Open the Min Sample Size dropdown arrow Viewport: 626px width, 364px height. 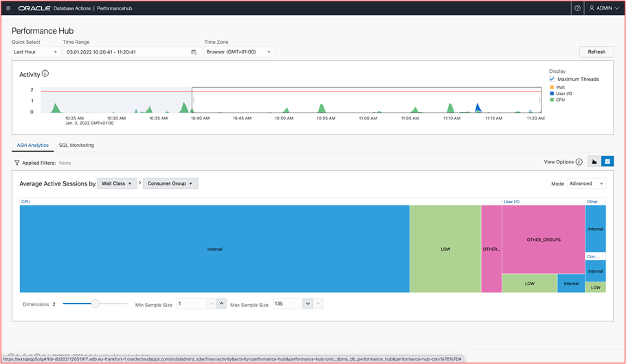[x=211, y=304]
